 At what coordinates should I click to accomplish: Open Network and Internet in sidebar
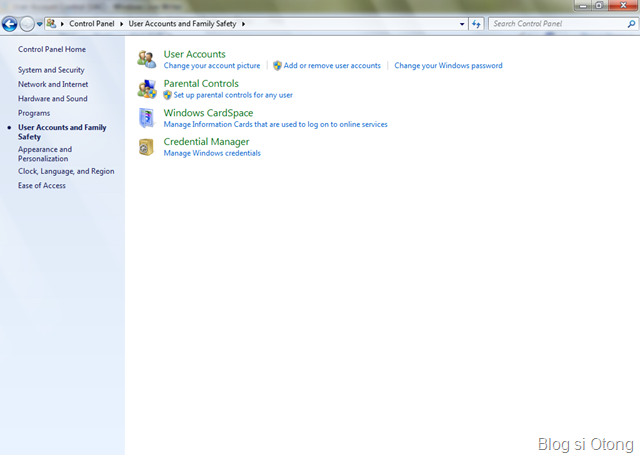(53, 84)
